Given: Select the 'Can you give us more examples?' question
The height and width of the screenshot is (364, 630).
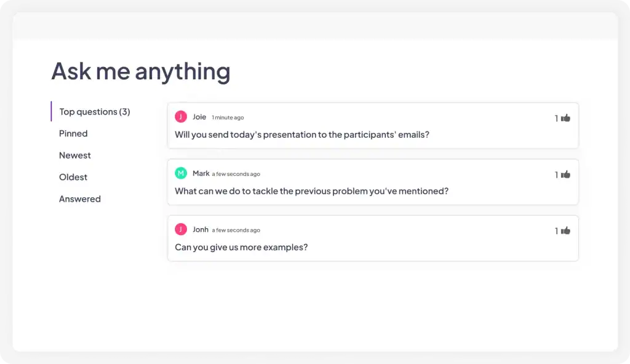Looking at the screenshot, I should coord(241,247).
